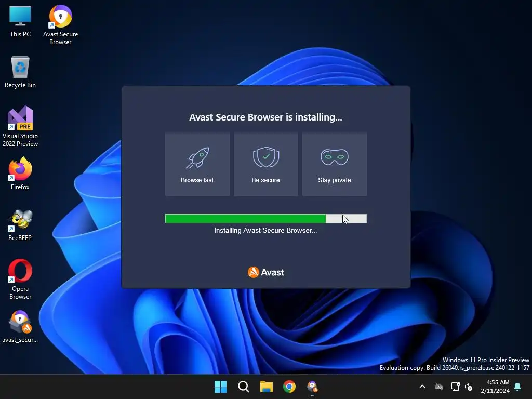532x399 pixels.
Task: Click the Stay private label
Action: (334, 180)
